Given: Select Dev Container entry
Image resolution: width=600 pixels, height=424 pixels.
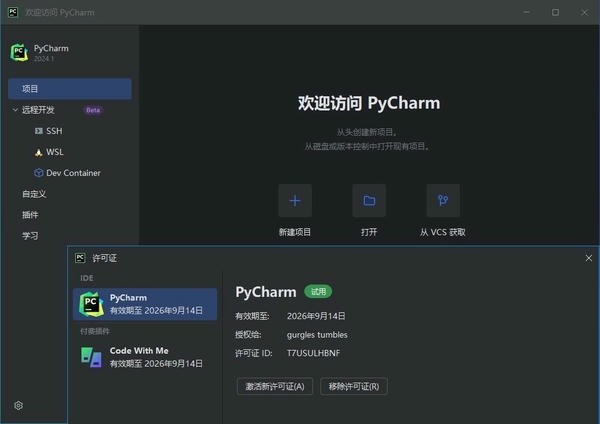Looking at the screenshot, I should pos(73,173).
